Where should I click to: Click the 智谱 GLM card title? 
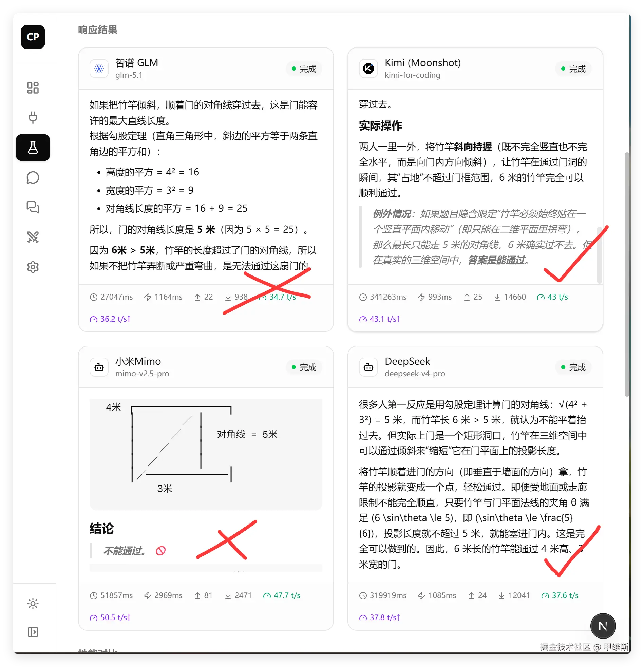(x=136, y=63)
